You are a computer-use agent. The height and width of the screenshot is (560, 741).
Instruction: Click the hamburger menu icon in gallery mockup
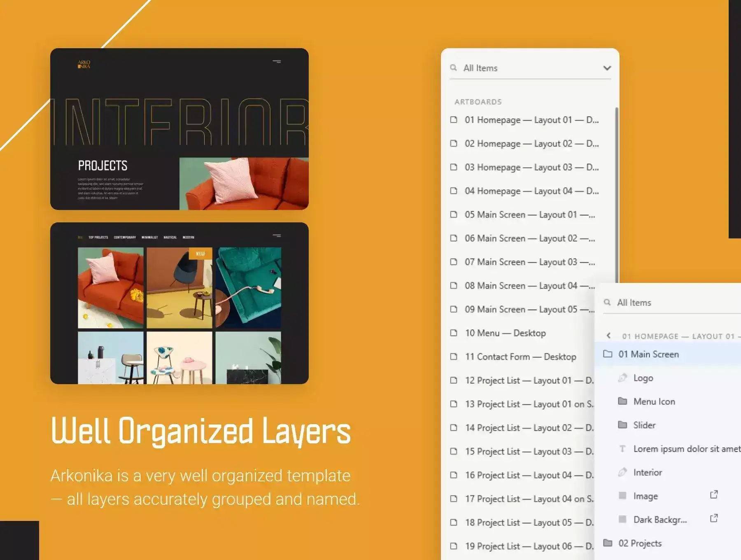pyautogui.click(x=277, y=236)
